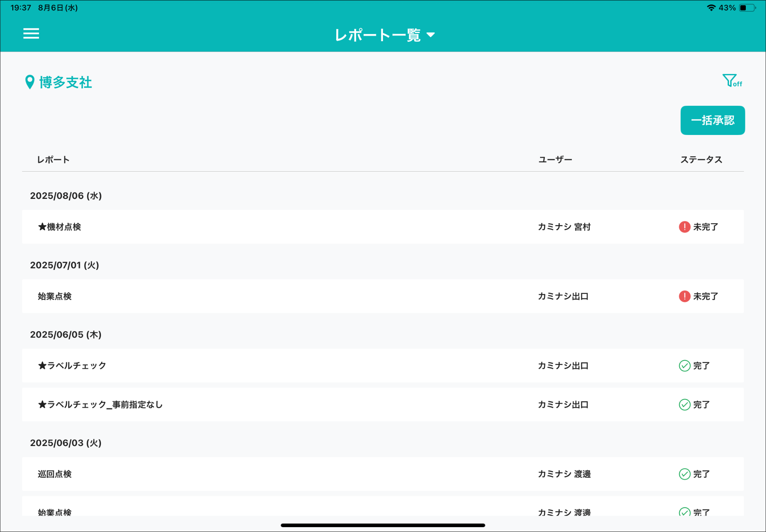Click the ユーザー column header
The image size is (766, 532).
click(x=555, y=160)
